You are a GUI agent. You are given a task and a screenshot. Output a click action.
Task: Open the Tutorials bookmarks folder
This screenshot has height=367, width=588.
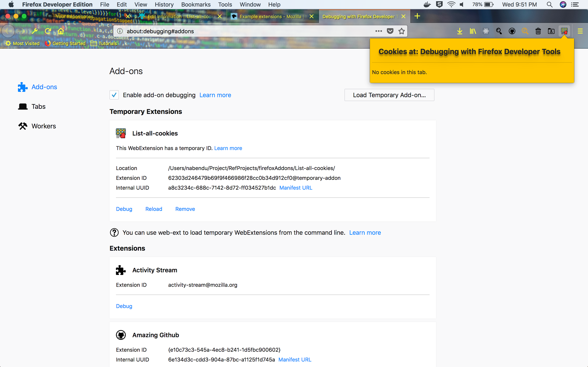(x=104, y=43)
